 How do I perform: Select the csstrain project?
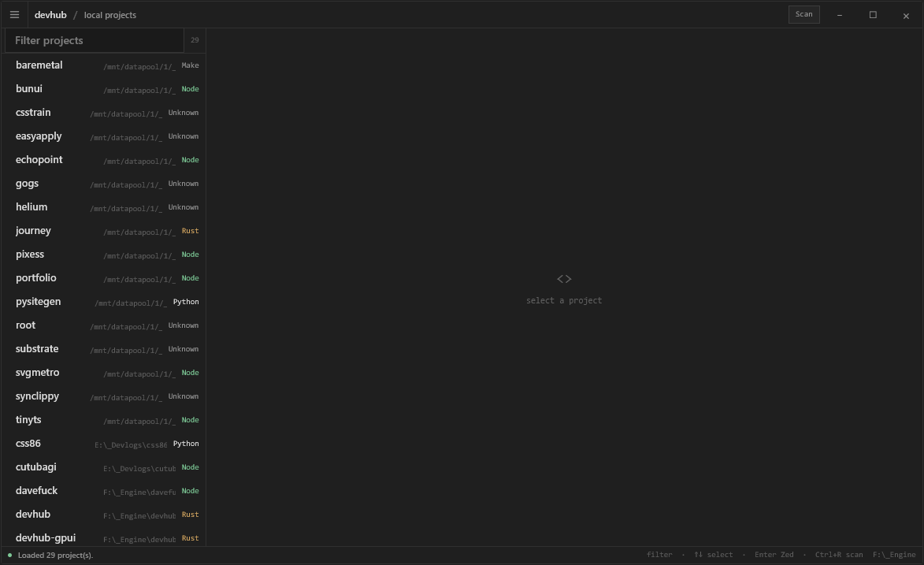point(104,113)
